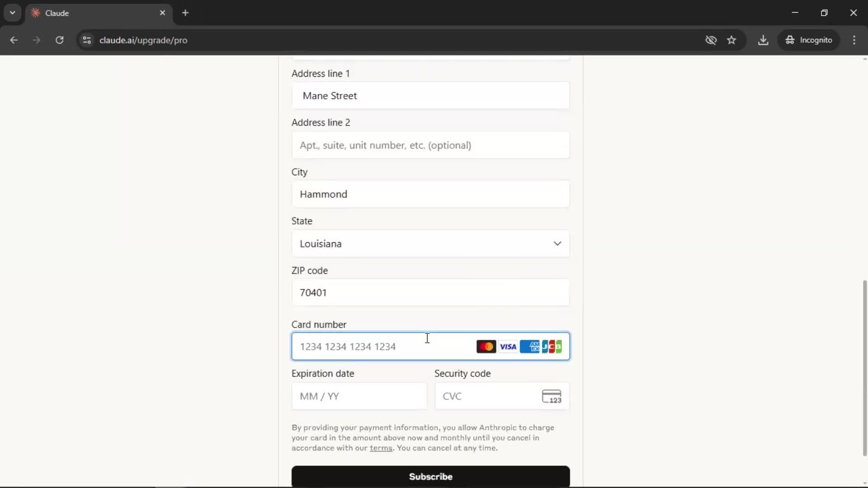This screenshot has width=868, height=488.
Task: Open a new tab with plus icon
Action: (185, 13)
